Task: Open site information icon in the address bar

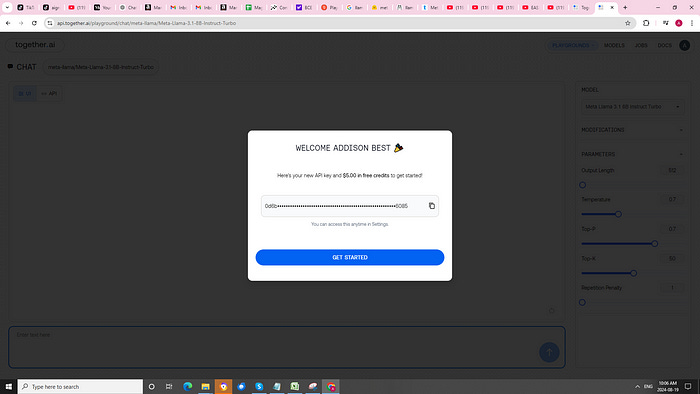Action: point(50,23)
